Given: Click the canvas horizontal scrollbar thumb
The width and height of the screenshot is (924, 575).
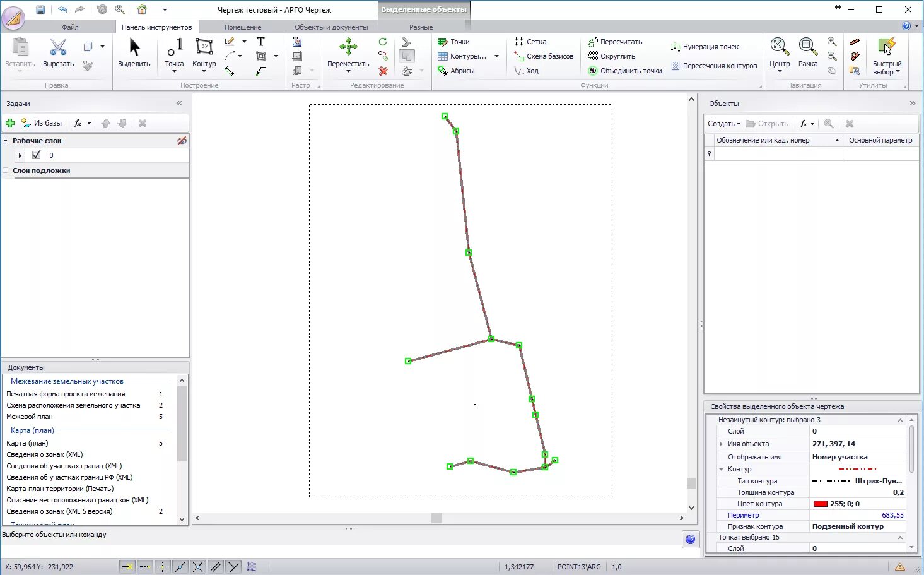Looking at the screenshot, I should tap(436, 518).
